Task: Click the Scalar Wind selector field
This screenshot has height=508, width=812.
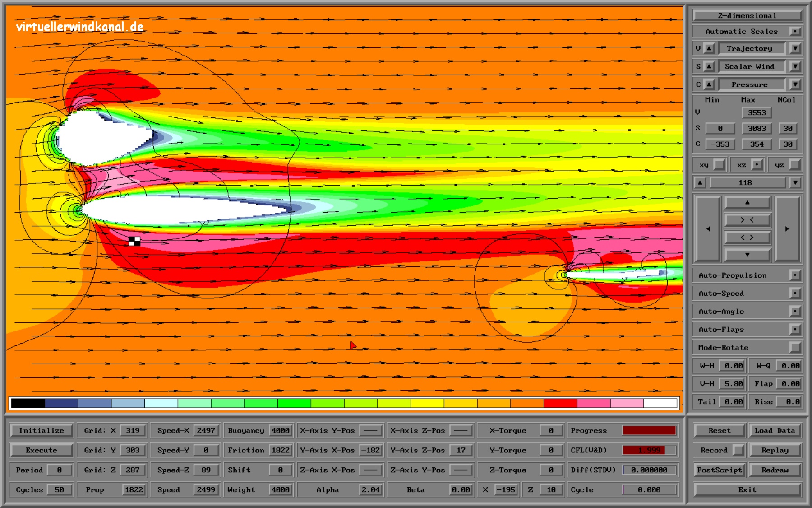Action: (752, 66)
